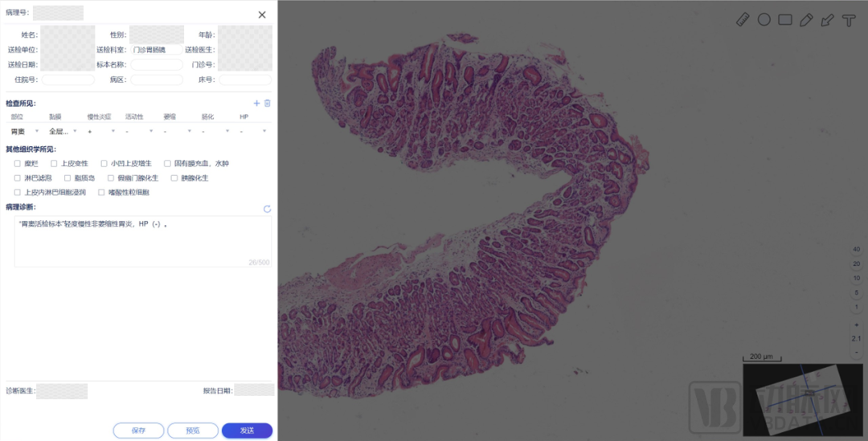Viewport: 868px width, 441px height.
Task: Add a new 检查所见 row with plus icon
Action: [x=257, y=104]
